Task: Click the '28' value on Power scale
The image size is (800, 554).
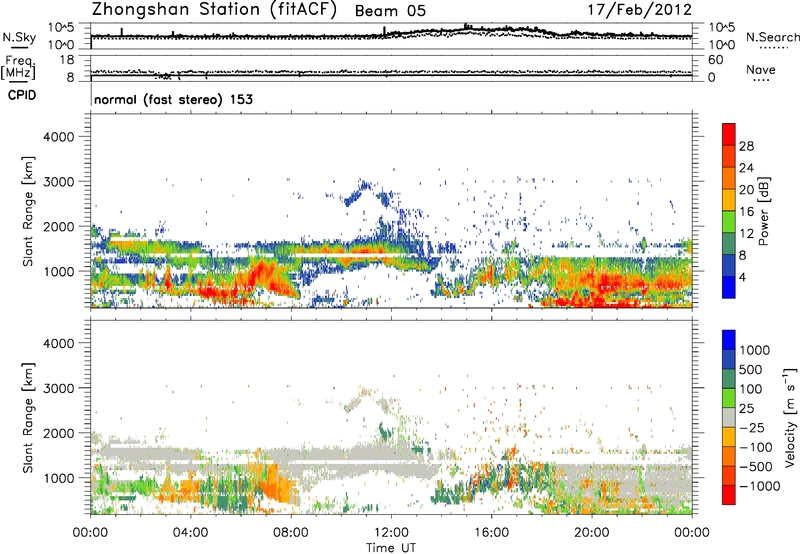Action: [x=746, y=146]
